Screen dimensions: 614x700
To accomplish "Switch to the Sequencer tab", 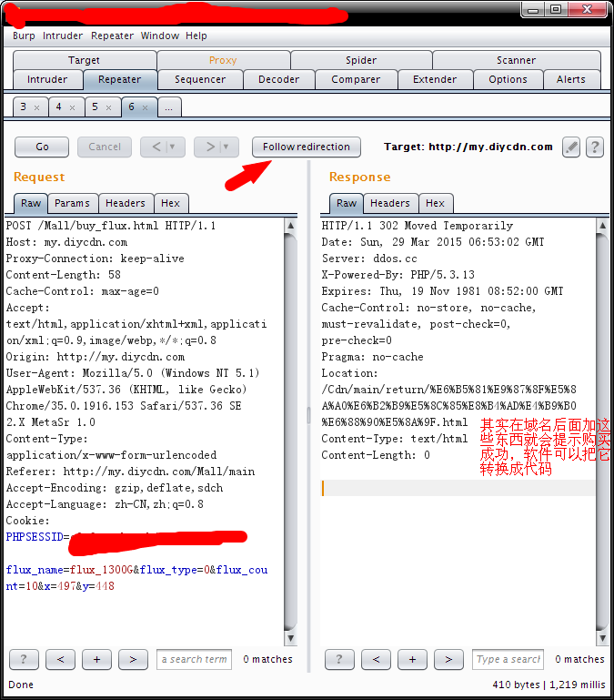I will [200, 79].
